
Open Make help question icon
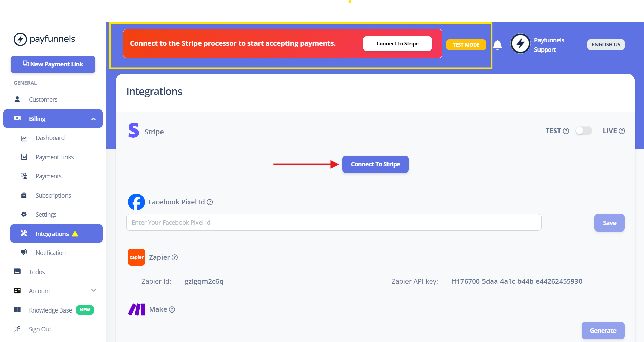pos(172,309)
